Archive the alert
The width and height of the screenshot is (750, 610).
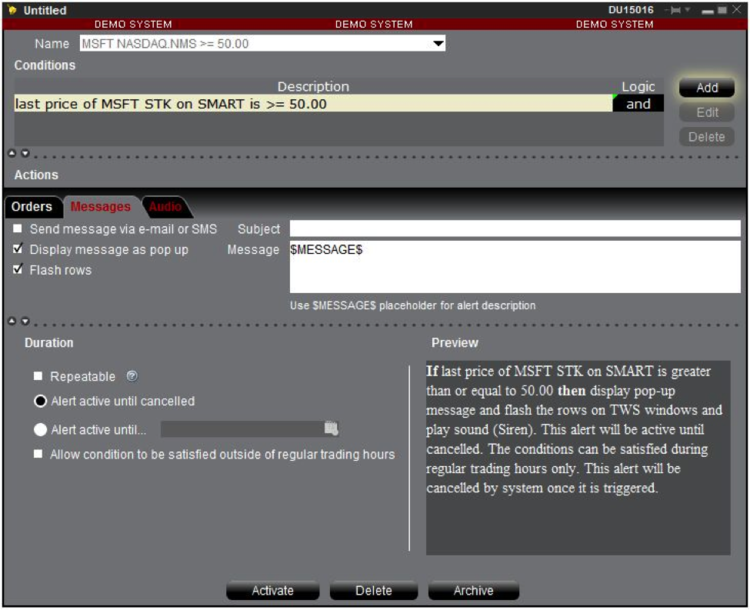click(474, 590)
